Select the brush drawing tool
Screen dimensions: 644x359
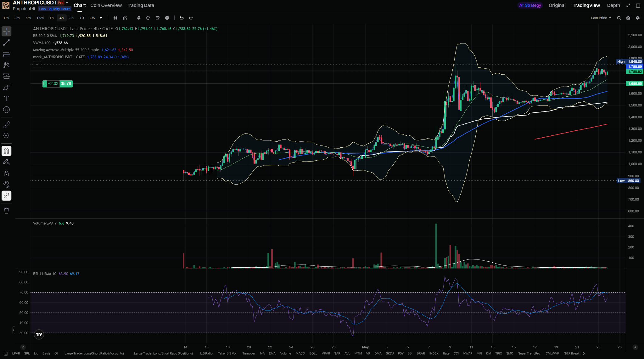[6, 87]
